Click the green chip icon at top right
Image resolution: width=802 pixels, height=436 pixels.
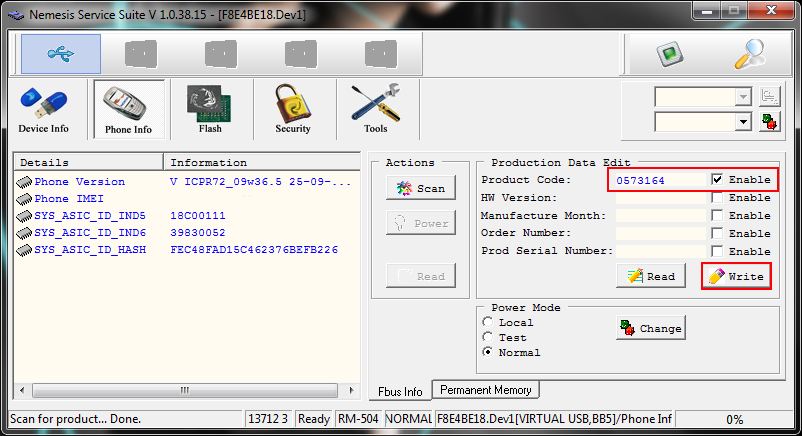click(670, 54)
